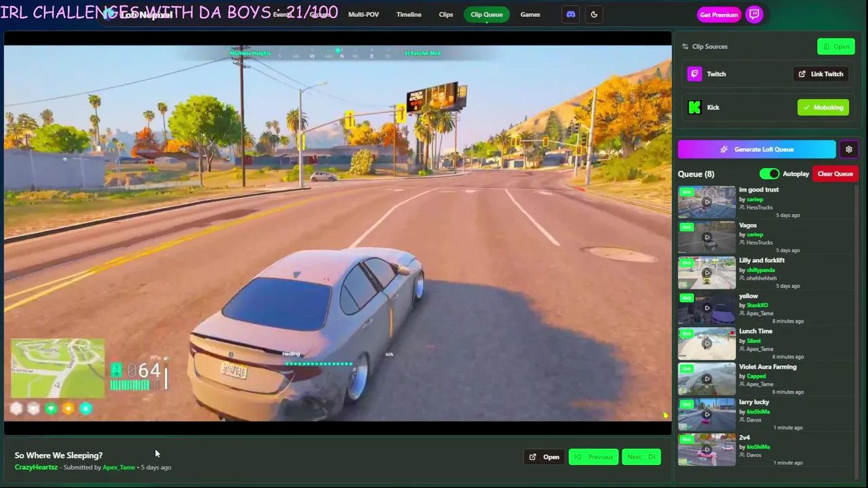This screenshot has width=868, height=488.
Task: Click the Get Premium button
Action: [719, 14]
